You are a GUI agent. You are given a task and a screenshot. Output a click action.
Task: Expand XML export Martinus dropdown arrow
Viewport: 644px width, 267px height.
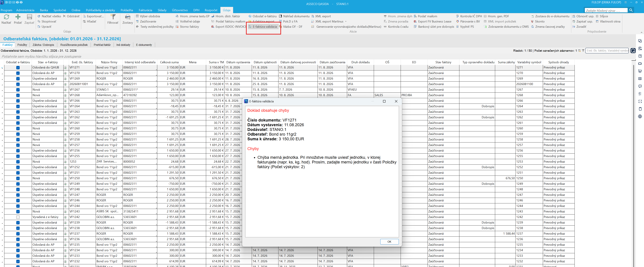point(346,21)
